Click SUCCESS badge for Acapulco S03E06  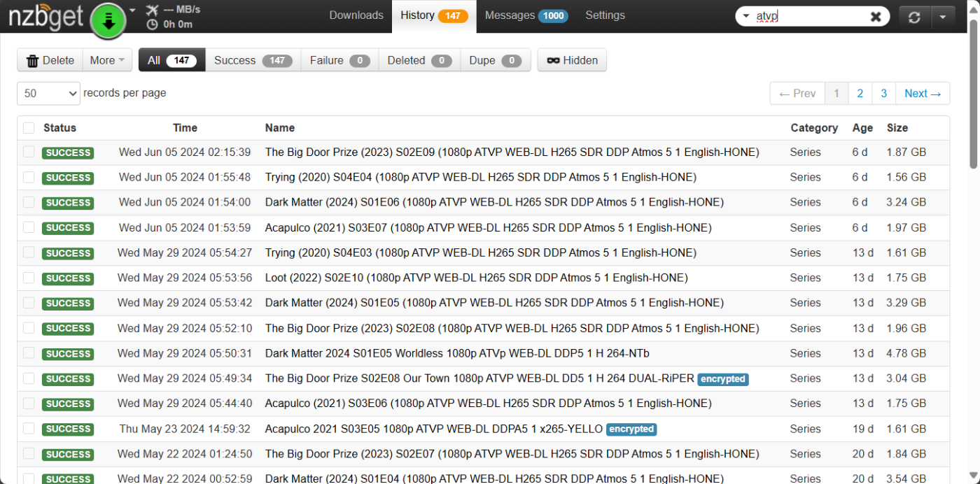point(68,404)
